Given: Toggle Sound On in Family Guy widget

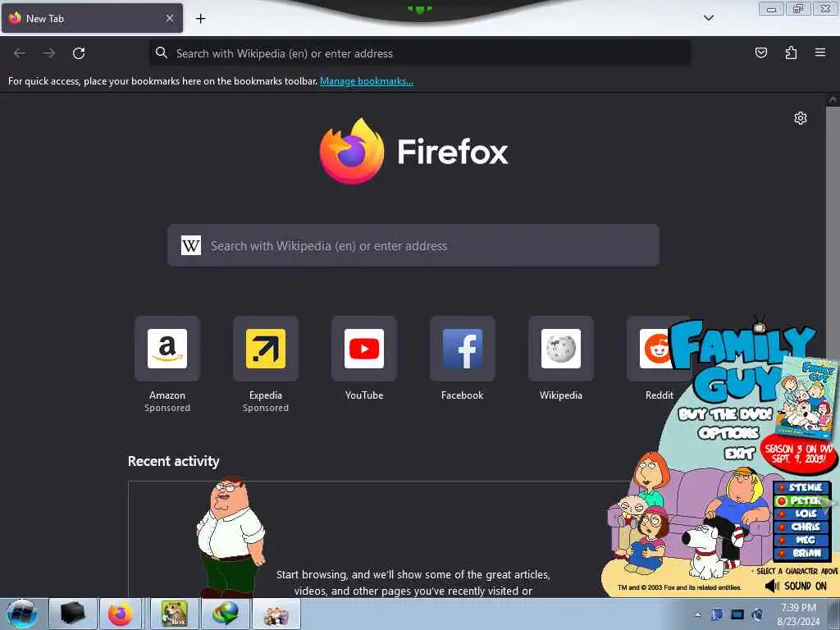Looking at the screenshot, I should click(x=796, y=586).
